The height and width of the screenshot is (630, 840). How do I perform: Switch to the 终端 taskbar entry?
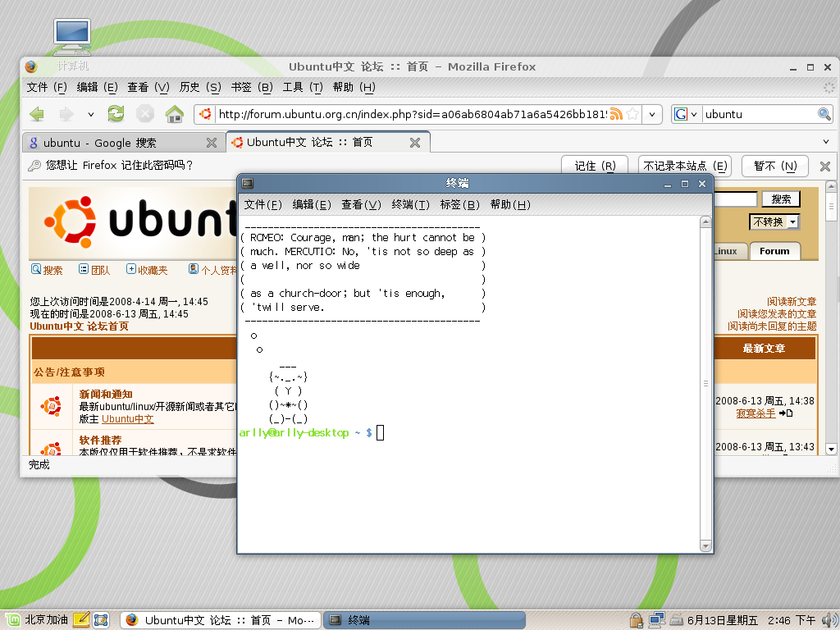(x=424, y=620)
